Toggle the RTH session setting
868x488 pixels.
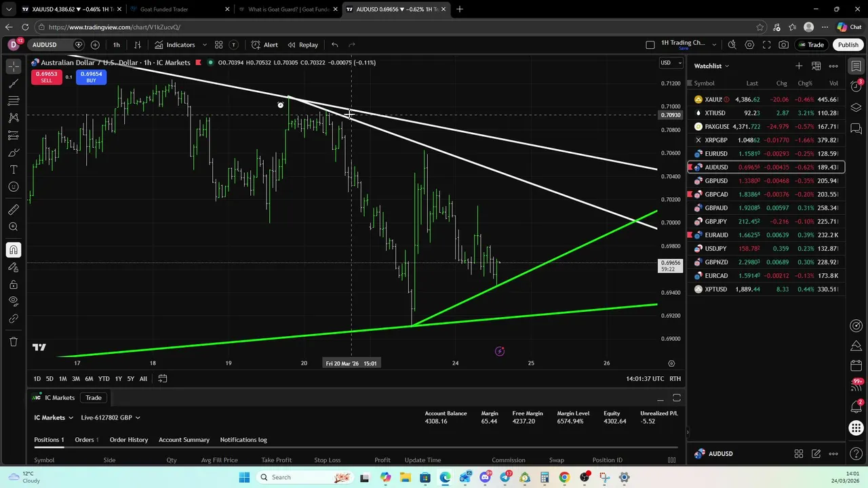click(x=675, y=379)
